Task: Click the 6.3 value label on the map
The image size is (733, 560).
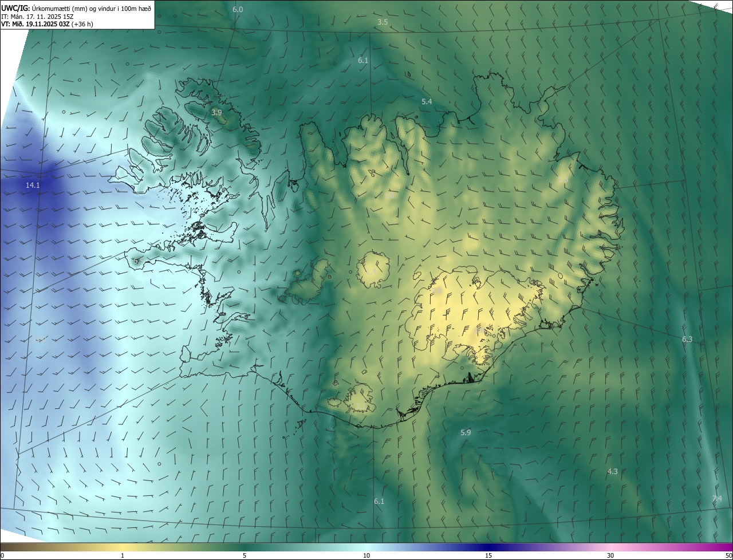Action: (x=687, y=340)
